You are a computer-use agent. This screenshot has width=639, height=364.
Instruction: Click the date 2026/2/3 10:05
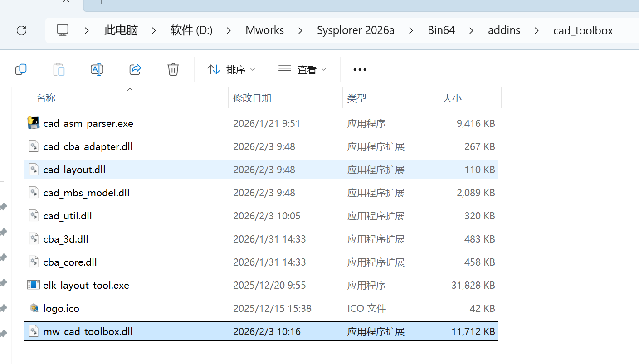pyautogui.click(x=267, y=216)
